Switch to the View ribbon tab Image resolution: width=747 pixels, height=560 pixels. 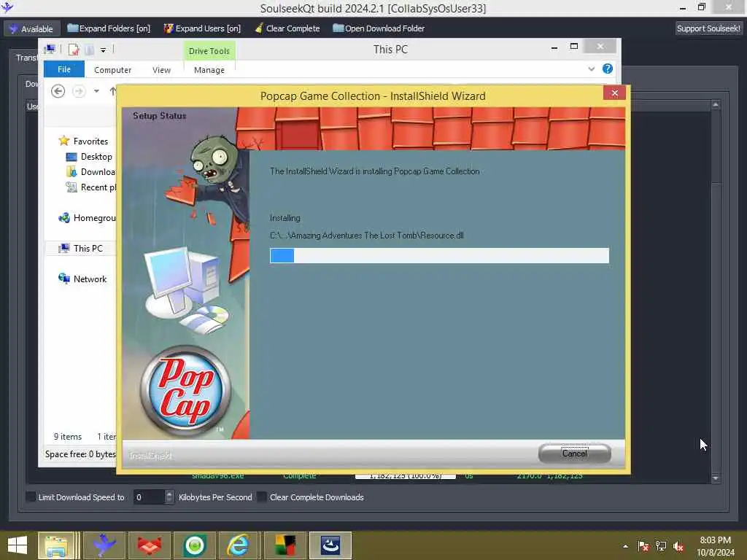pos(161,70)
